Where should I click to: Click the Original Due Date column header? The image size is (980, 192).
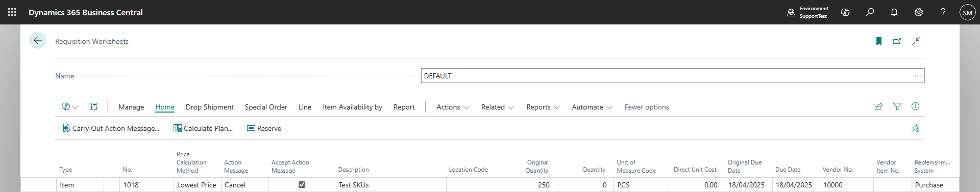tap(745, 167)
